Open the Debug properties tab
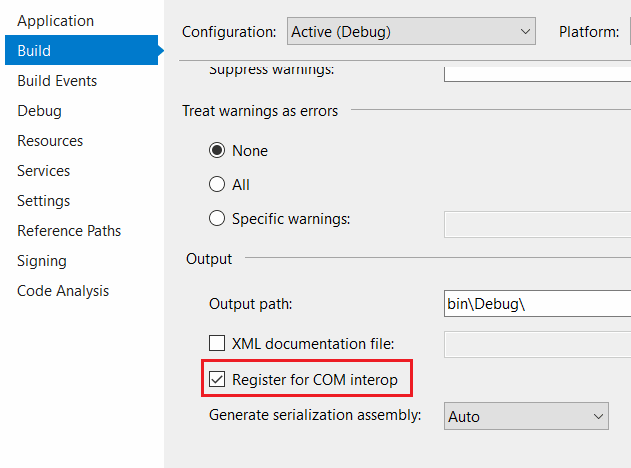Image resolution: width=631 pixels, height=468 pixels. [39, 111]
